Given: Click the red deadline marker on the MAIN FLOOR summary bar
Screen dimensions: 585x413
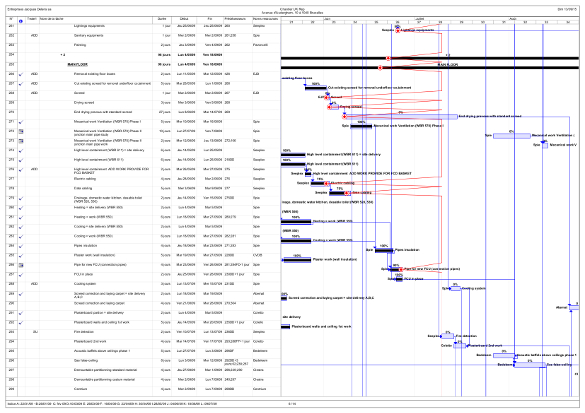Looking at the screenshot, I should tap(380, 68).
